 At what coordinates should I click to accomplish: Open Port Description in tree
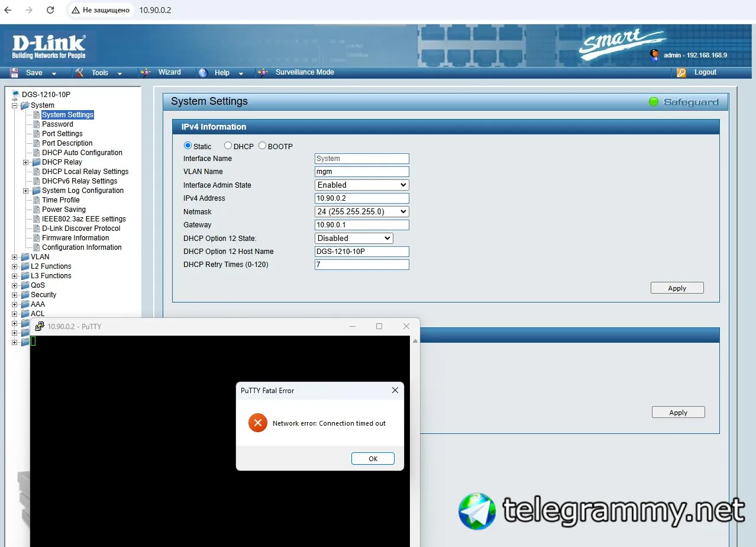tap(67, 143)
